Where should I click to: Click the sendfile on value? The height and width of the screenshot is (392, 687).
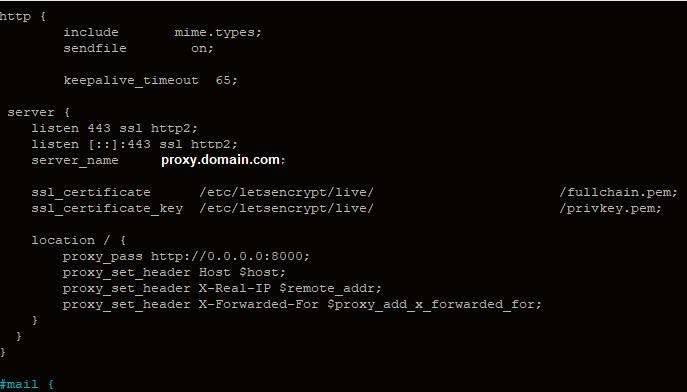pos(202,48)
